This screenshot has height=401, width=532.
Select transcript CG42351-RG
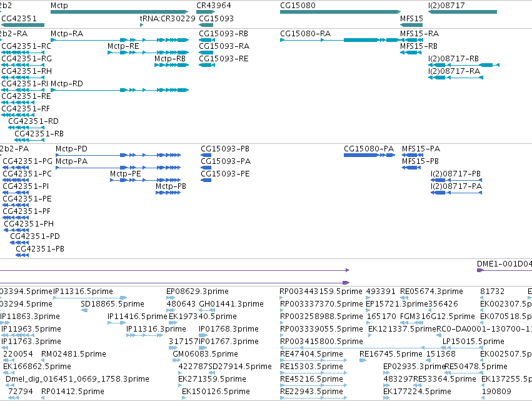pyautogui.click(x=27, y=59)
